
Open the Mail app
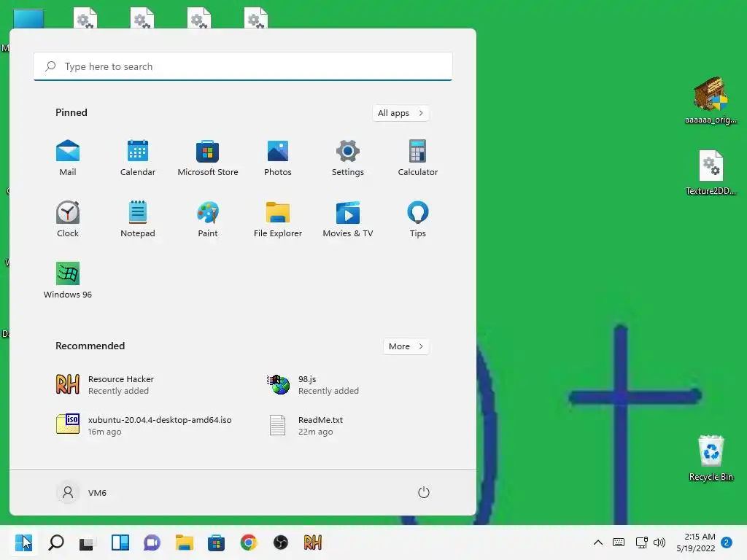point(68,158)
